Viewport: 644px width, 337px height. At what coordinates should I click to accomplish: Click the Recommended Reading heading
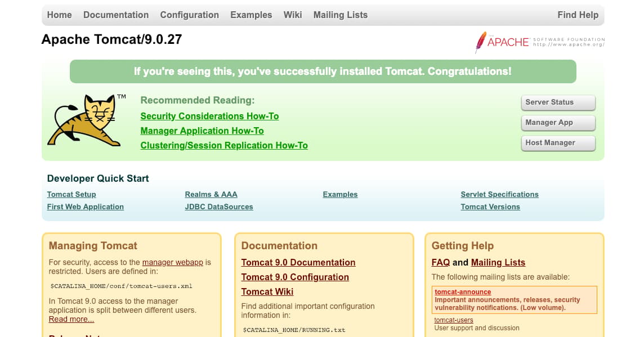click(x=198, y=100)
